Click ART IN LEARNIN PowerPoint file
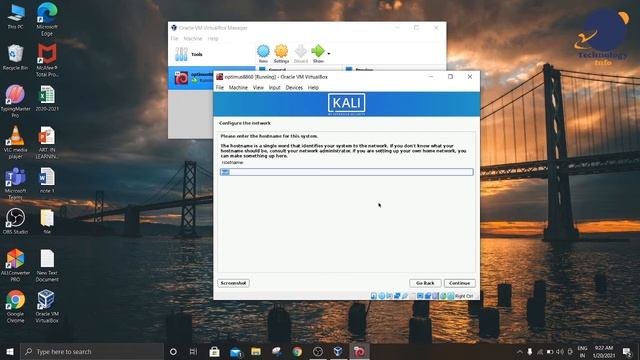640x360 pixels. (x=47, y=142)
